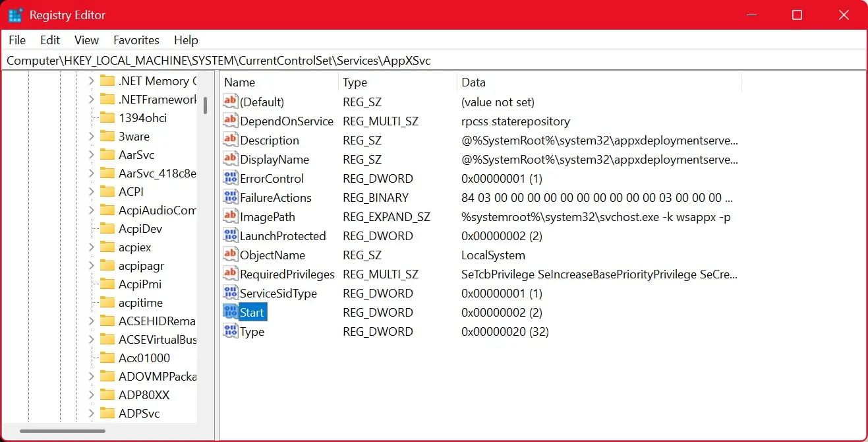
Task: Click the string icon beside DependOnService
Action: pos(230,121)
